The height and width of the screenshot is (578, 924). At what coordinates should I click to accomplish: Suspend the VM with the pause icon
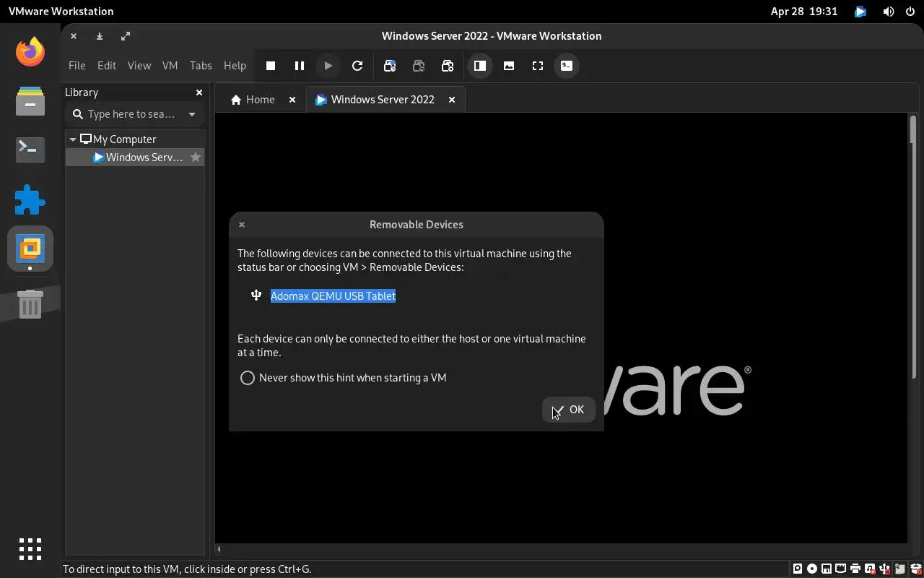tap(300, 66)
